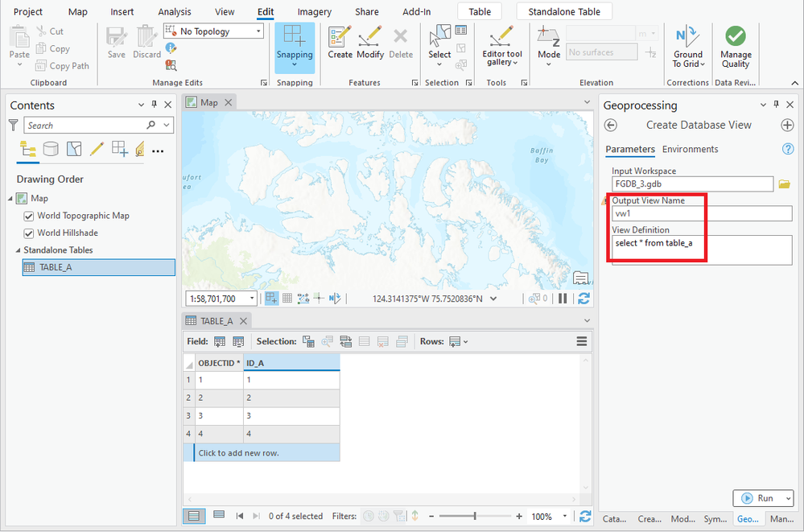Image resolution: width=804 pixels, height=532 pixels.
Task: Open the table zoom percentage dropdown
Action: 564,517
